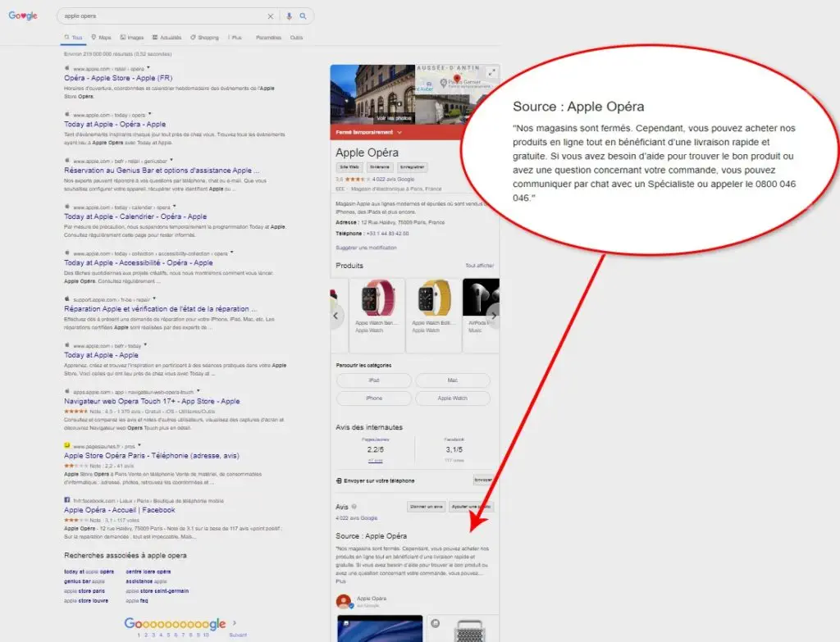840x642 pixels.
Task: Start voice search with the microphone icon
Action: click(290, 16)
